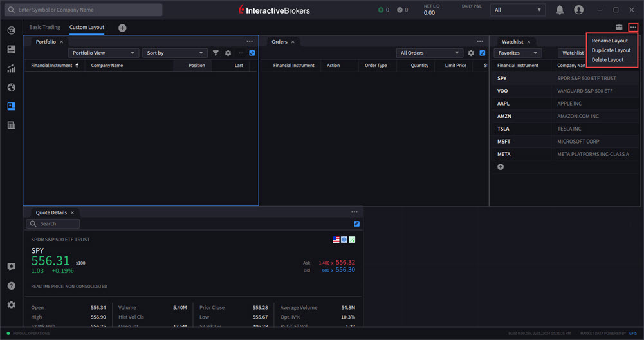Image resolution: width=644 pixels, height=340 pixels.
Task: Close the Watchlist tab
Action: (x=529, y=42)
